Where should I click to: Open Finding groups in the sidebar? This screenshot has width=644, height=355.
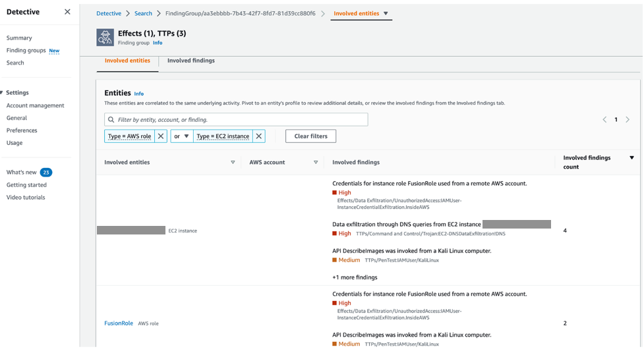click(x=26, y=51)
